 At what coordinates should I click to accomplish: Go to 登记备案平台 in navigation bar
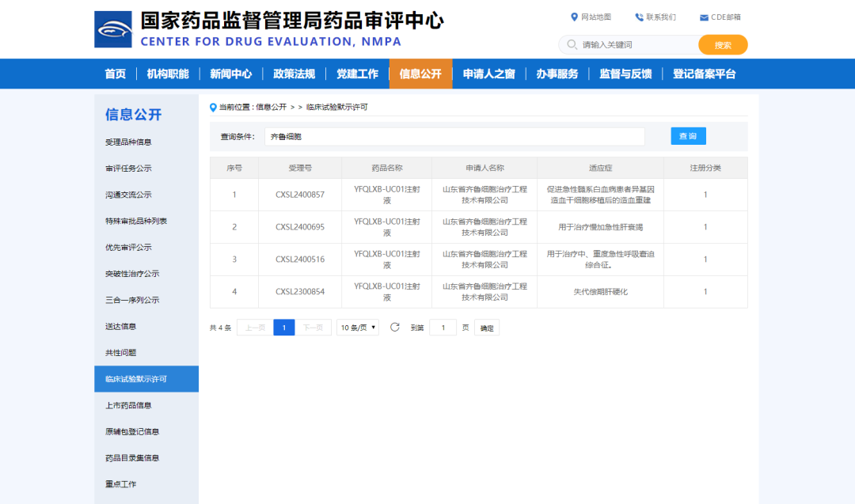pos(704,74)
